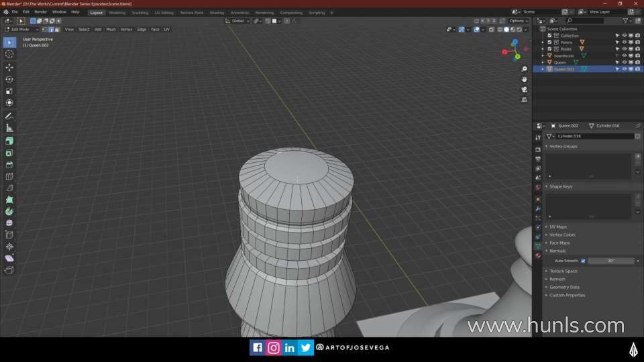Expand Pawns collection in outliner
This screenshot has height=362, width=644.
pyautogui.click(x=543, y=42)
